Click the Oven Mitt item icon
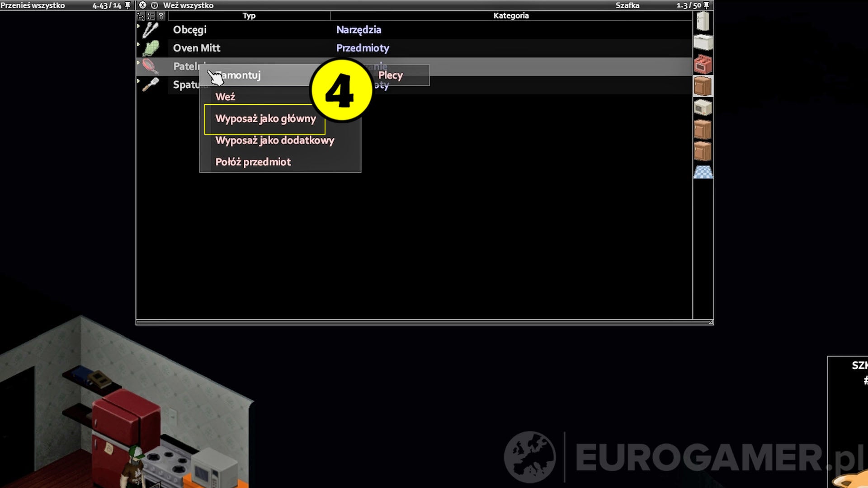 (x=151, y=48)
